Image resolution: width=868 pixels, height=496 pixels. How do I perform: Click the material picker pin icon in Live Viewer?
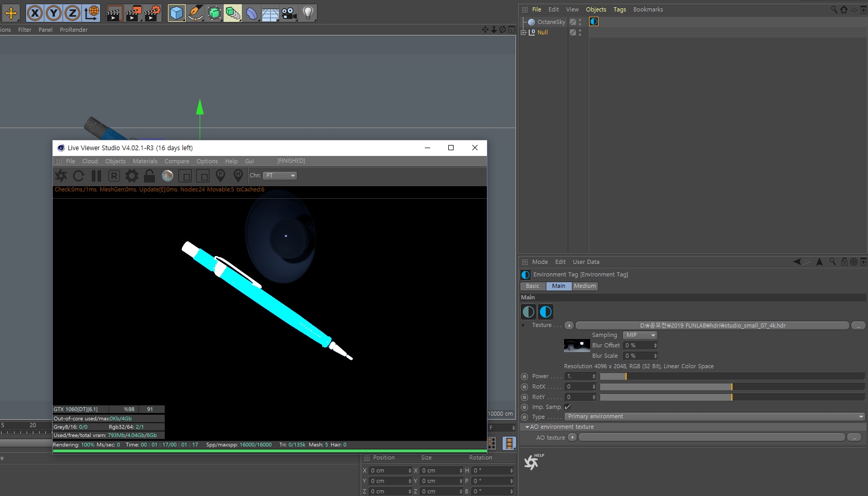238,176
